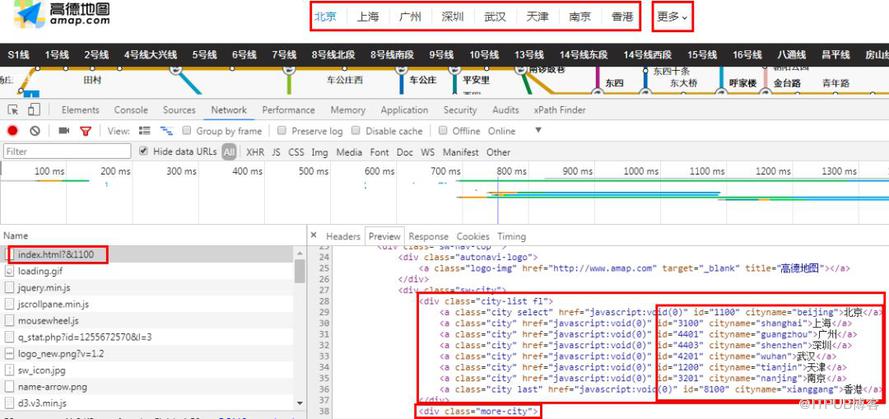
Task: Toggle the device toolbar icon
Action: tap(35, 110)
